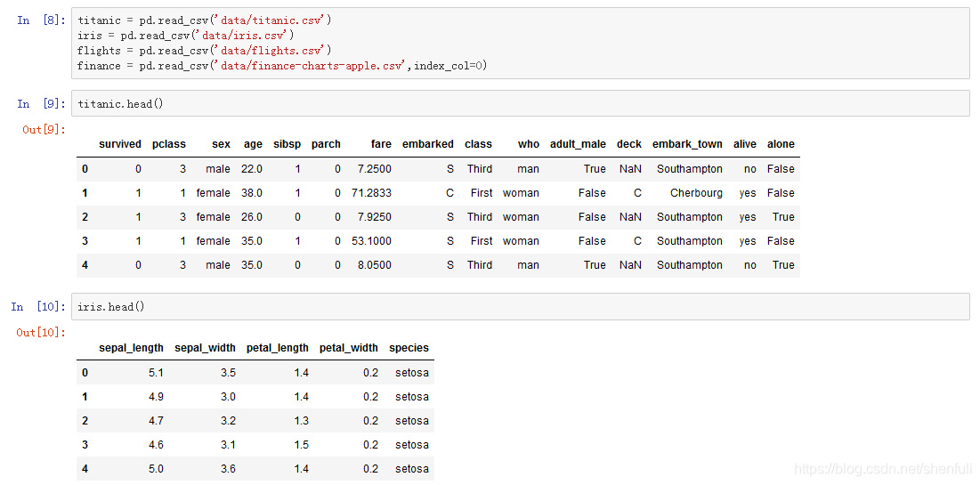Click the read_csv code cell In [8]
The width and height of the screenshot is (980, 485).
click(521, 43)
